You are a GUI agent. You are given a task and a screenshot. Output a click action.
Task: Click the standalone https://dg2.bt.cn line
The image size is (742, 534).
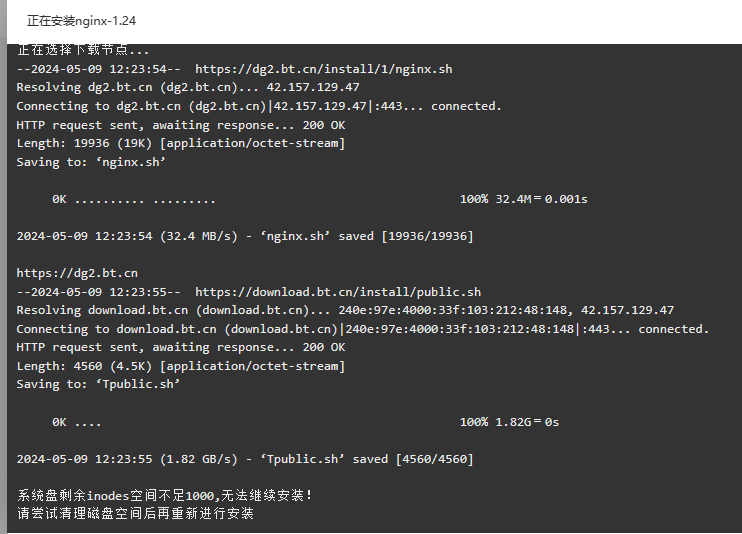tap(77, 273)
